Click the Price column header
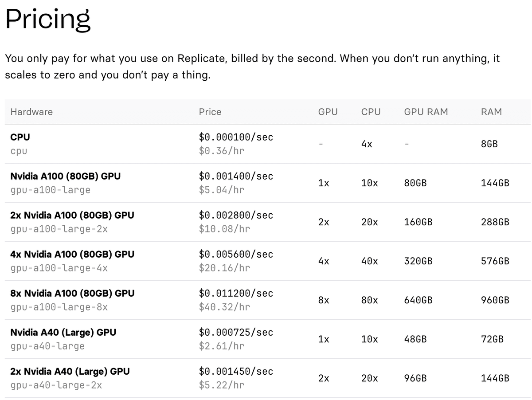This screenshot has height=400, width=532. pyautogui.click(x=210, y=112)
